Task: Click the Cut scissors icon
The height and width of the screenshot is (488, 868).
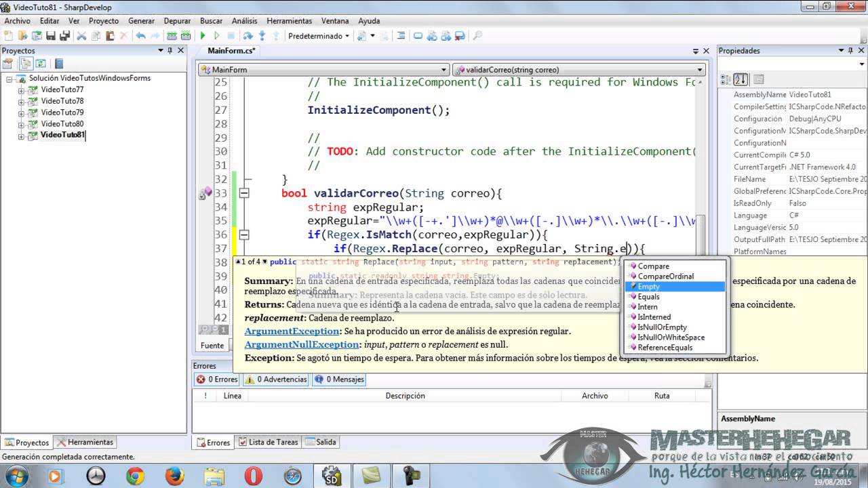Action: [81, 36]
